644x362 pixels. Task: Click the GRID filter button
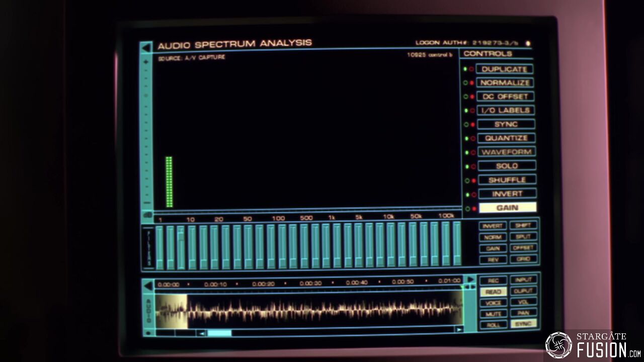524,259
